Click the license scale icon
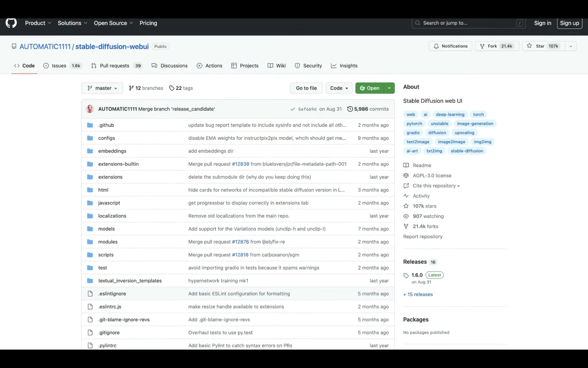 coord(406,175)
